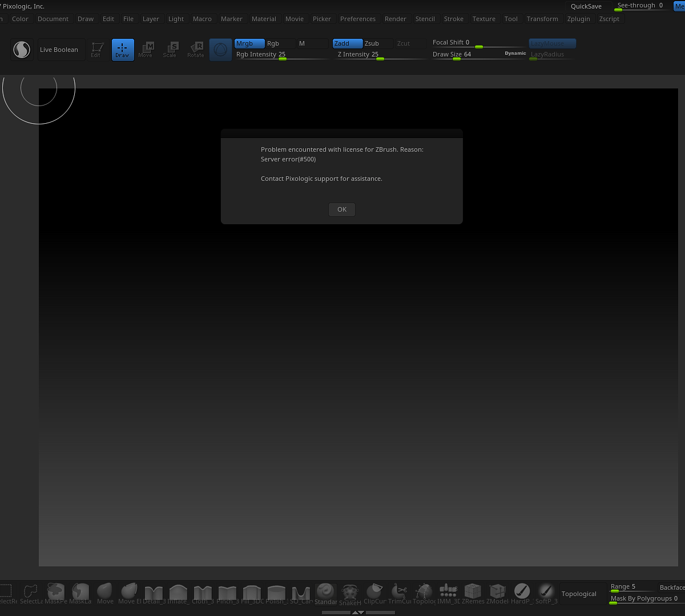Select the Move Elastic brush icon
This screenshot has width=685, height=616.
click(129, 593)
